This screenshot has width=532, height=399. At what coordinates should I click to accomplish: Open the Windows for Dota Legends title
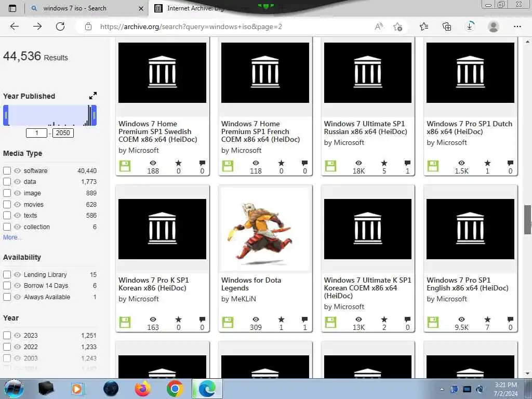(x=251, y=284)
